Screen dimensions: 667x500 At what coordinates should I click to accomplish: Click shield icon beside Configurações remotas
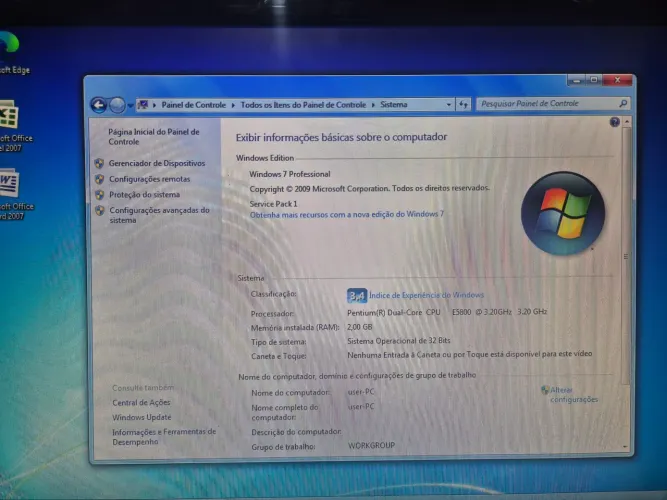click(100, 179)
